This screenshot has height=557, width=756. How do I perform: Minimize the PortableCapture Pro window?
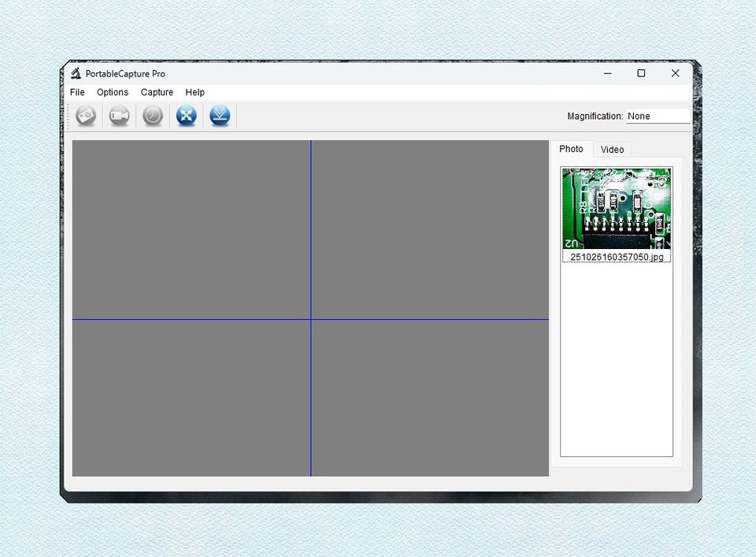pyautogui.click(x=607, y=73)
